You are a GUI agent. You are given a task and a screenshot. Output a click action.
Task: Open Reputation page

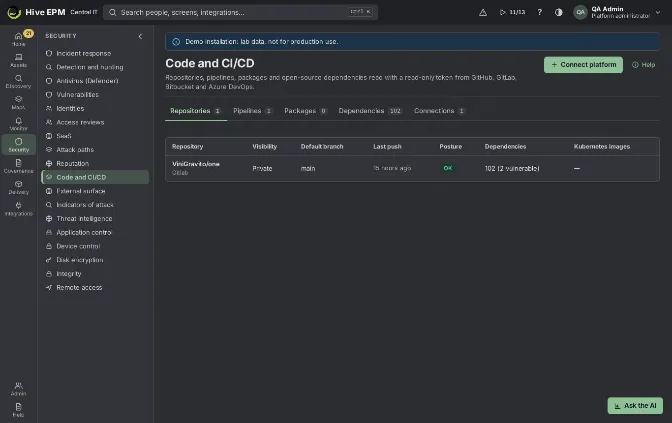click(x=95, y=163)
